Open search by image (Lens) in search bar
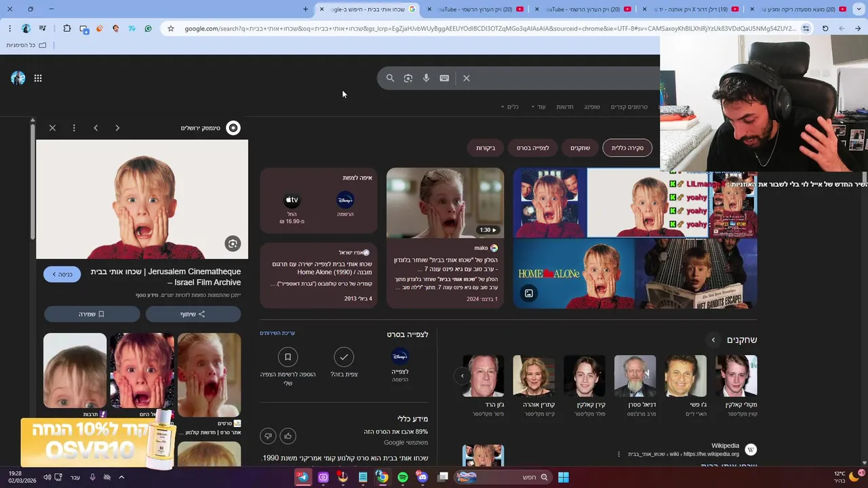 [x=408, y=78]
